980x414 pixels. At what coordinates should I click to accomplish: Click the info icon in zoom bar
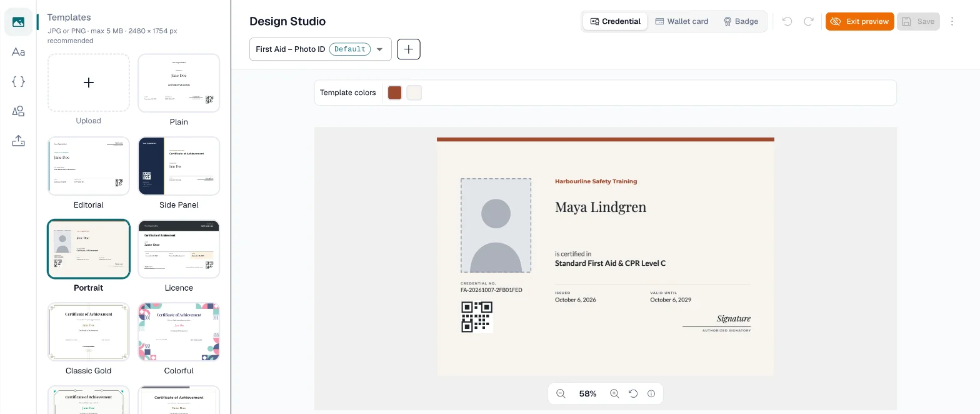click(651, 393)
